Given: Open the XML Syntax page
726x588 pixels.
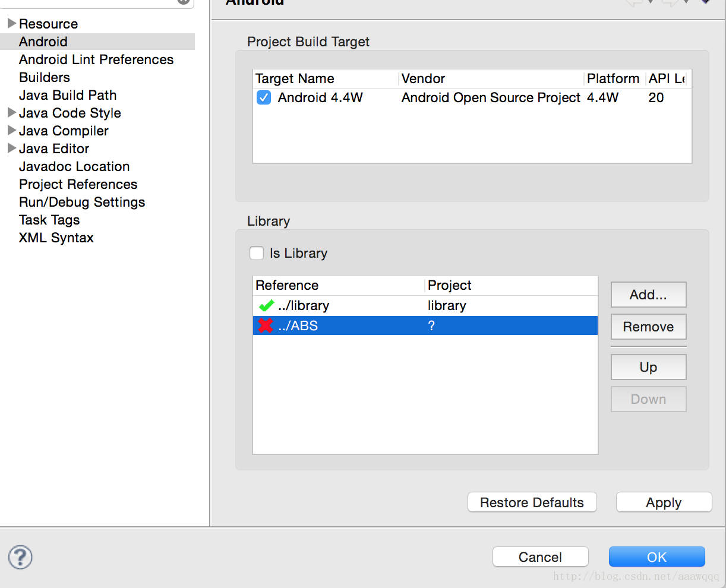Looking at the screenshot, I should coord(56,238).
